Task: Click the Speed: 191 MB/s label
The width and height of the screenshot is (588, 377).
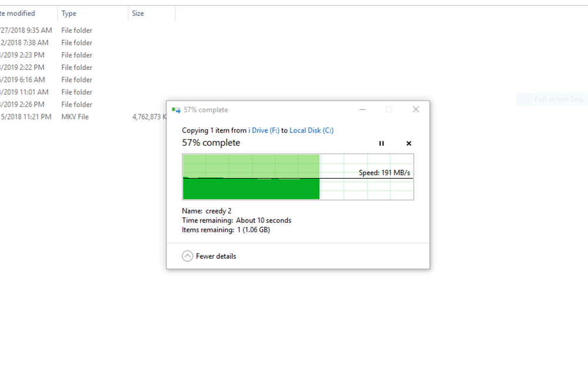Action: 385,172
